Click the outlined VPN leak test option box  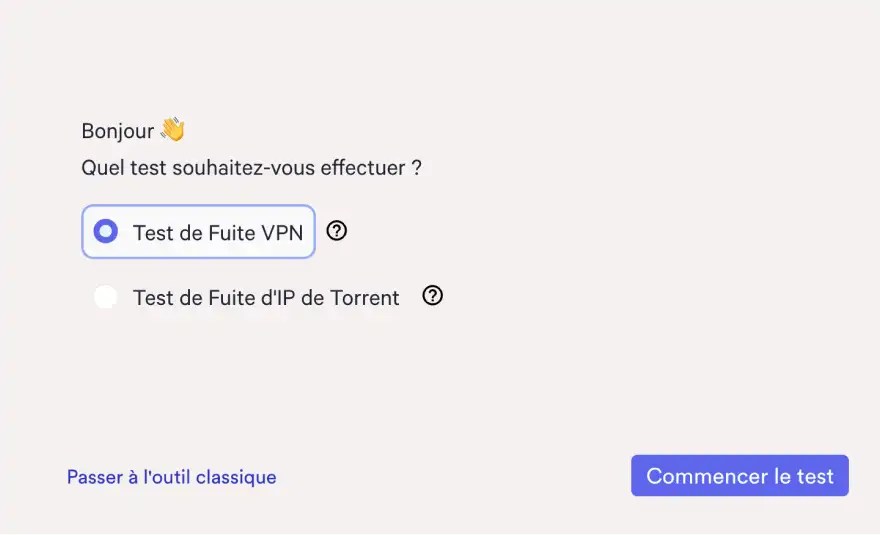click(198, 232)
